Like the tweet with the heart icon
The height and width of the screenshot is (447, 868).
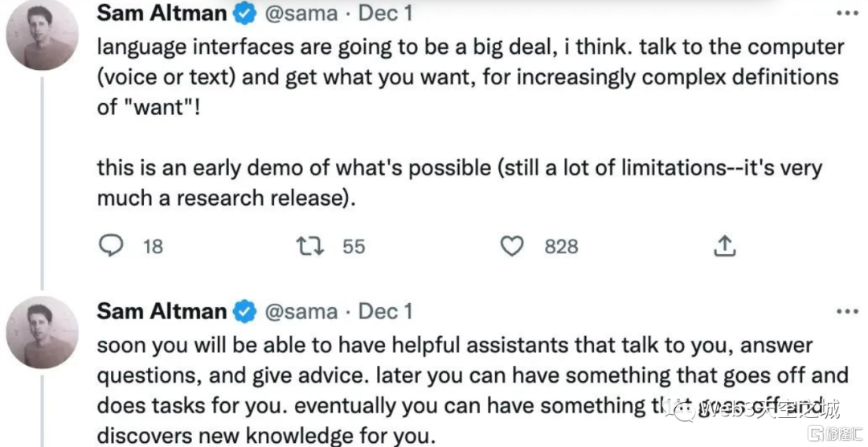coord(512,245)
